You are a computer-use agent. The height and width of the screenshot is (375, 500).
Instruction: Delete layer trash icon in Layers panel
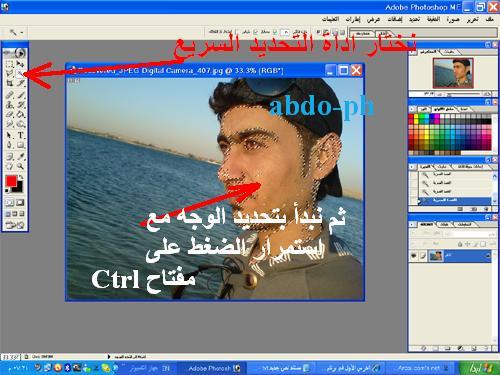click(485, 348)
